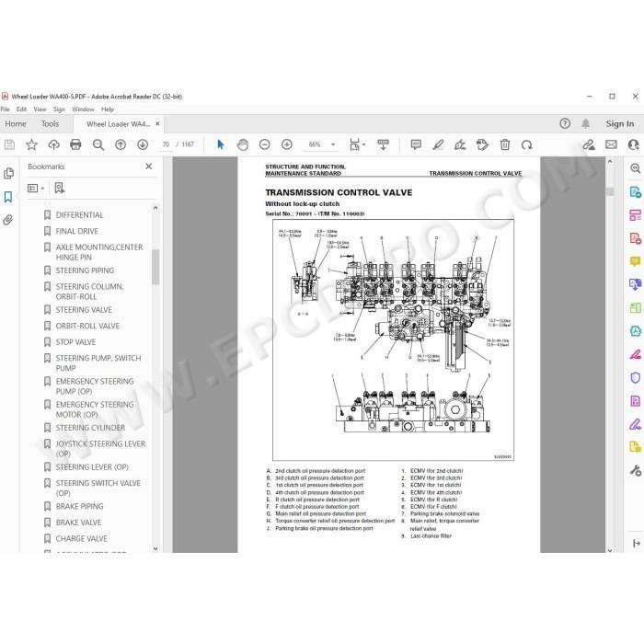Open the View menu

40,109
